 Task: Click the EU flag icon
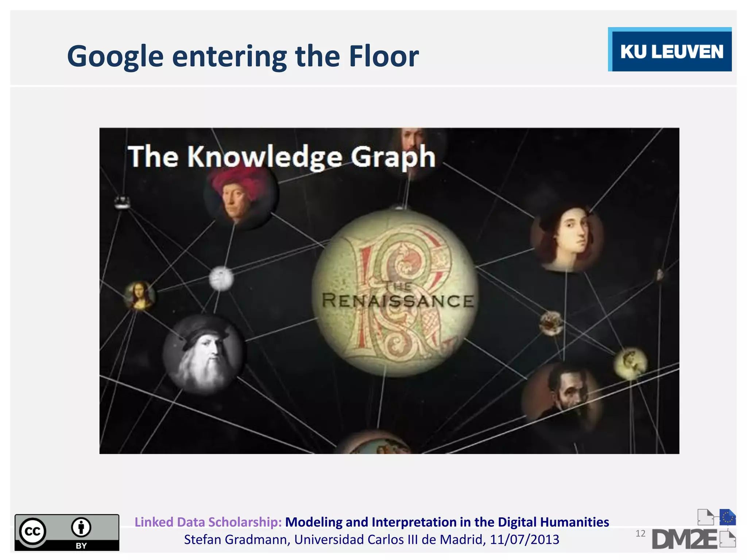(x=727, y=517)
